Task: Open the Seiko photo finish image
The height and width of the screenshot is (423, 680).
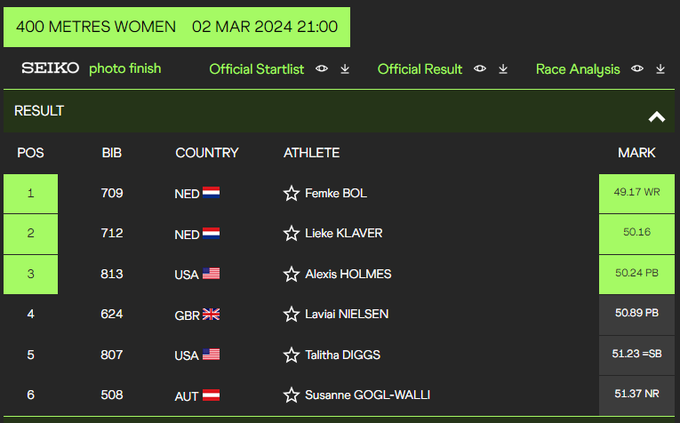Action: pos(91,69)
